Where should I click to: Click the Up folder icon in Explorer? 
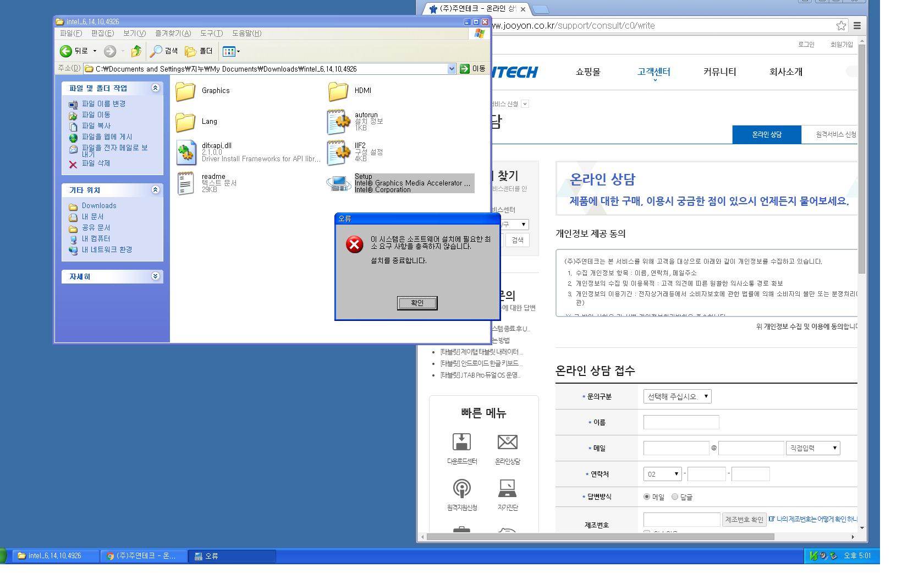coord(136,51)
